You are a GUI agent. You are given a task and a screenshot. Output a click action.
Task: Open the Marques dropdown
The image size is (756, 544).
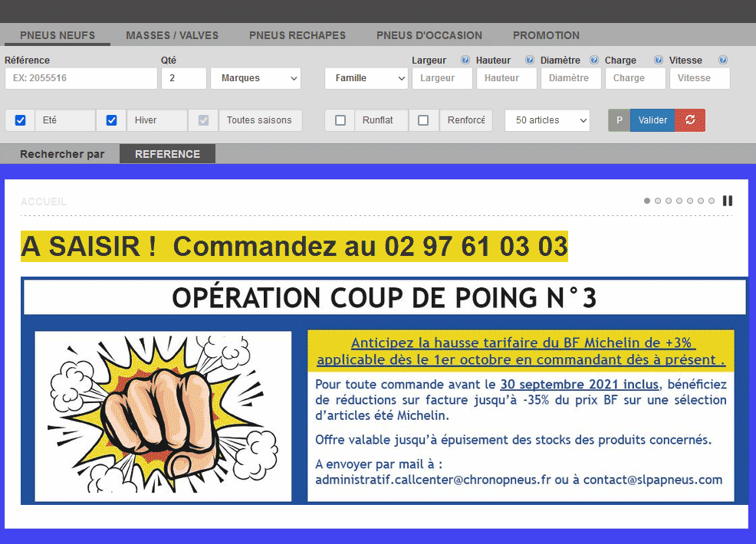pyautogui.click(x=255, y=78)
